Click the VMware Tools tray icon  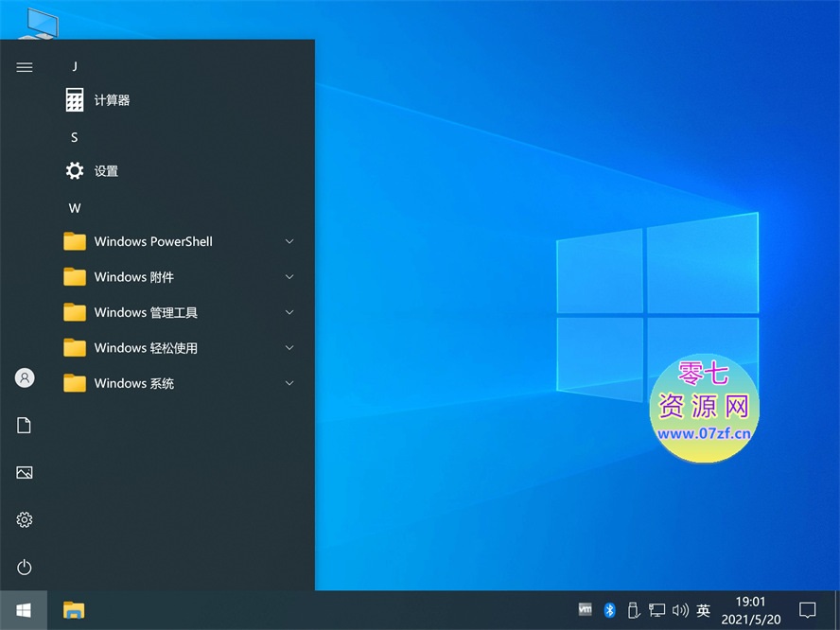586,610
